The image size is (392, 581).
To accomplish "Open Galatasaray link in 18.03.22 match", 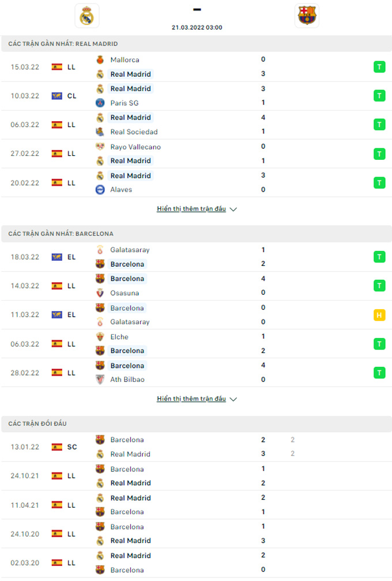I will click(130, 250).
